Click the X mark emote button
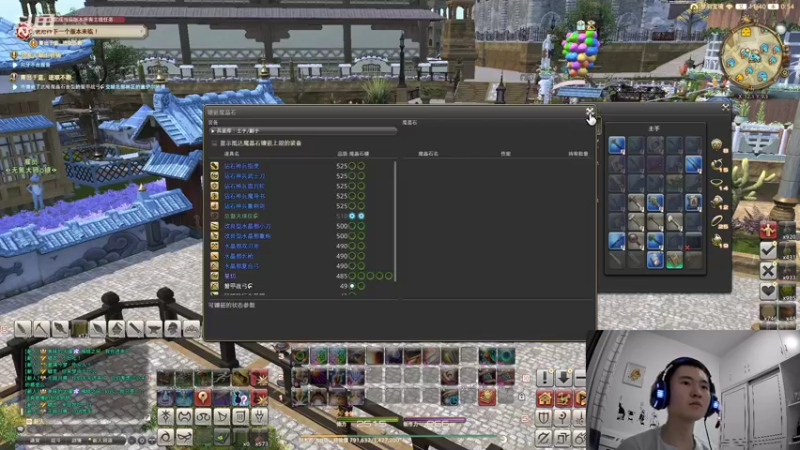The width and height of the screenshot is (800, 450). point(768,270)
